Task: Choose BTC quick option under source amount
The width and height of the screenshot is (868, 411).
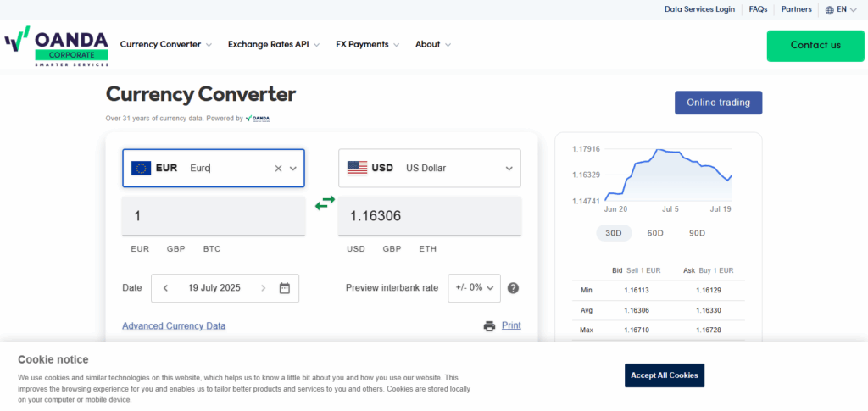Action: point(212,249)
